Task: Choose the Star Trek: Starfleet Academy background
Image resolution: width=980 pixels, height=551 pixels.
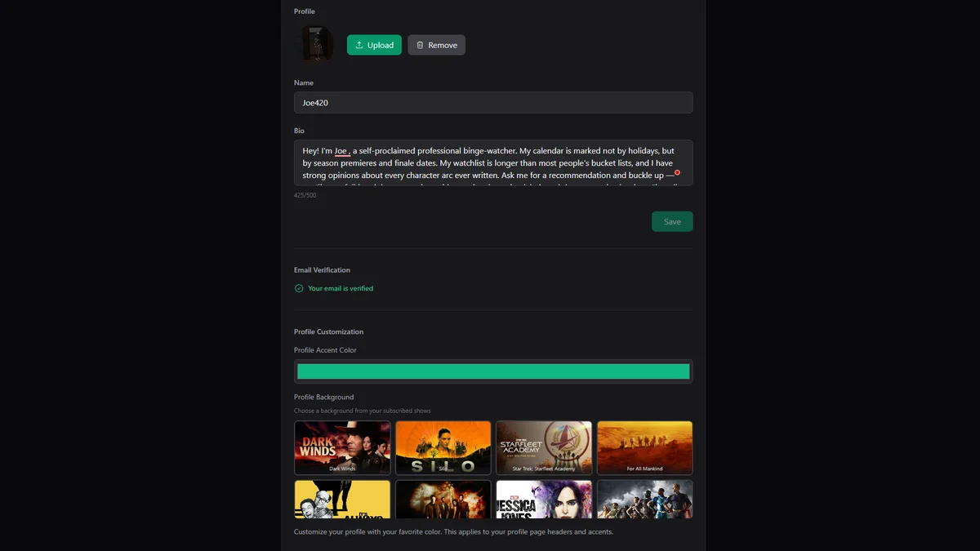Action: pyautogui.click(x=544, y=447)
